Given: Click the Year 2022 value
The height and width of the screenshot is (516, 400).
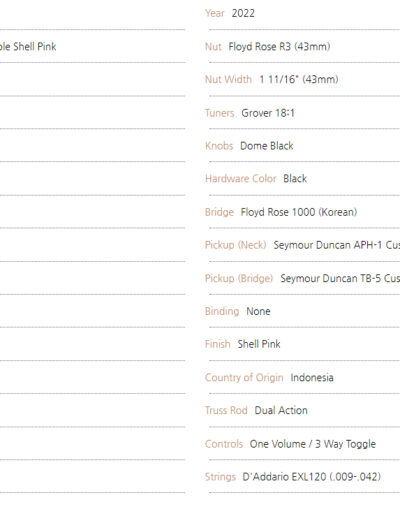Looking at the screenshot, I should (243, 13).
